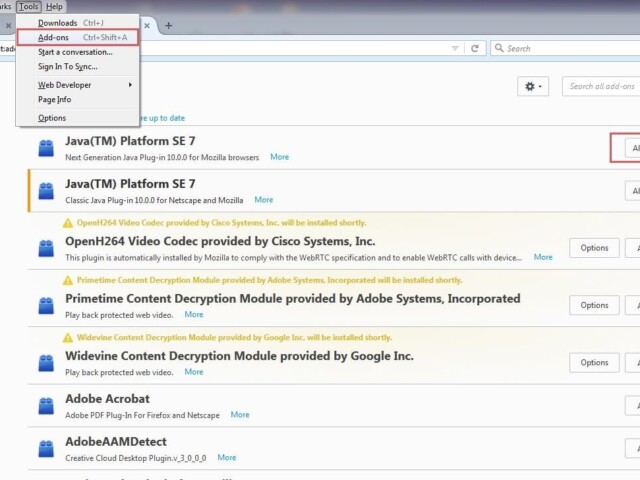Open More link for Adobe Acrobat plugin

pos(240,414)
